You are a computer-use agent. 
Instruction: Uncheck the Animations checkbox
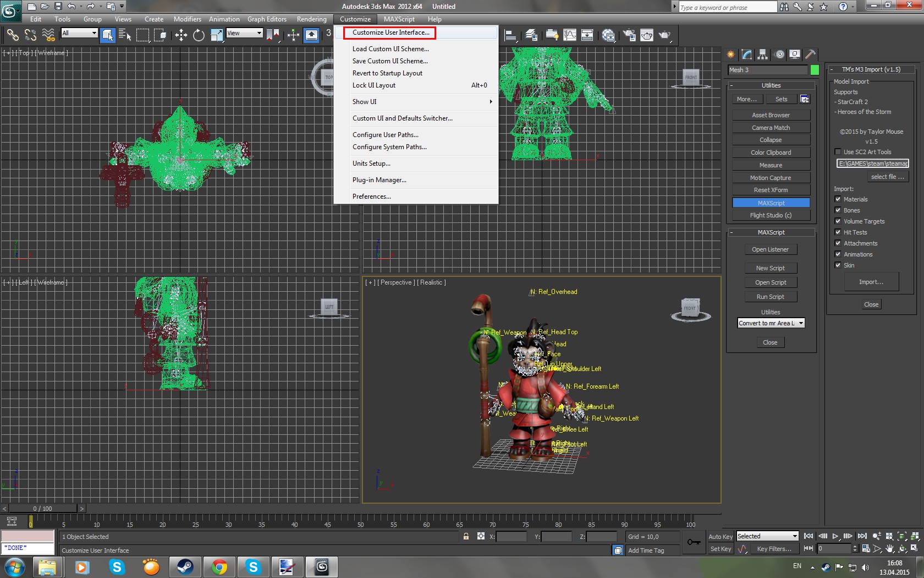coord(838,254)
